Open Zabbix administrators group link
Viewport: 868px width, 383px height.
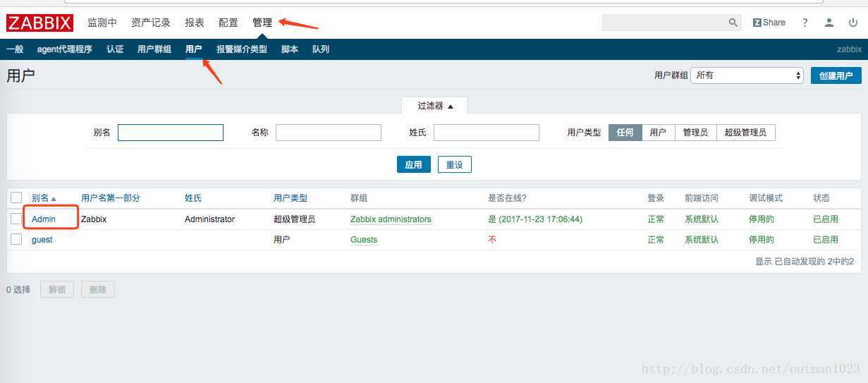click(x=391, y=219)
